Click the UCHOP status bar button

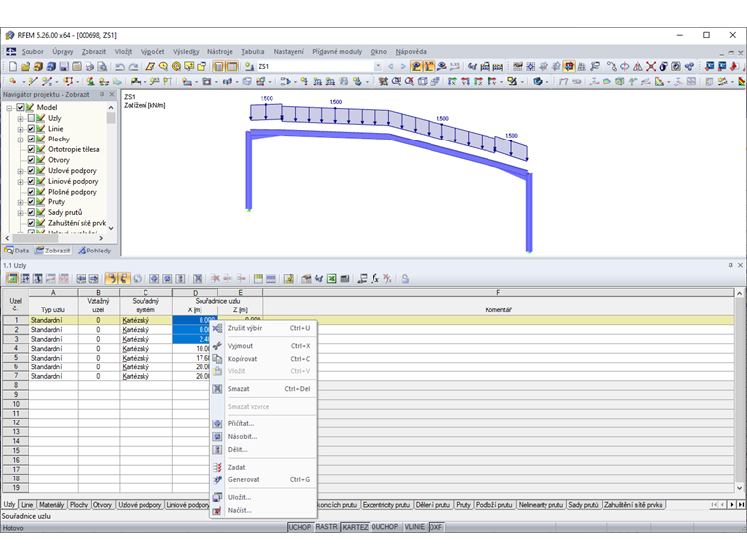(x=300, y=527)
